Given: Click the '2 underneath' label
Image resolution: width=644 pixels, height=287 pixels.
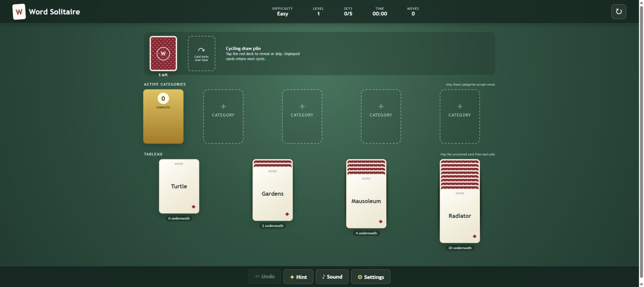Looking at the screenshot, I should (x=272, y=226).
